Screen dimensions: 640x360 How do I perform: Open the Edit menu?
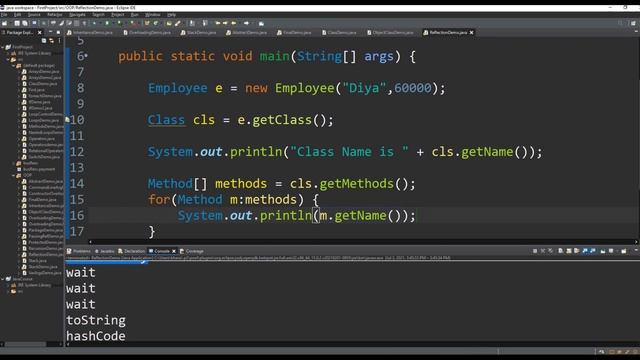coord(18,15)
